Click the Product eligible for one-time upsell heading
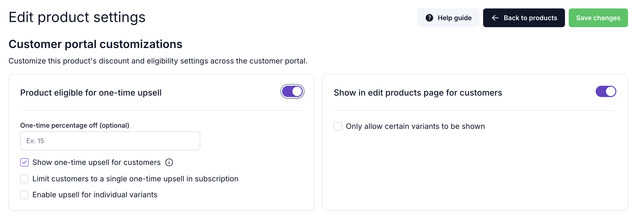 point(91,92)
